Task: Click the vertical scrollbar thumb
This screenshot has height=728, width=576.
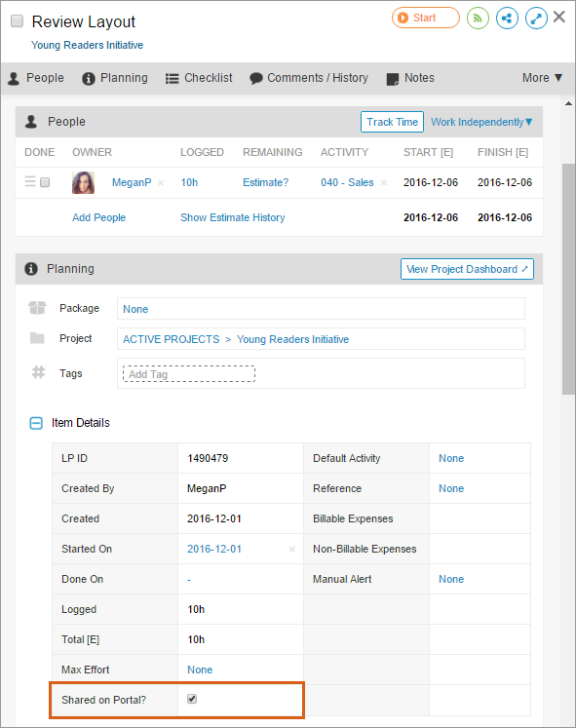Action: 568,279
